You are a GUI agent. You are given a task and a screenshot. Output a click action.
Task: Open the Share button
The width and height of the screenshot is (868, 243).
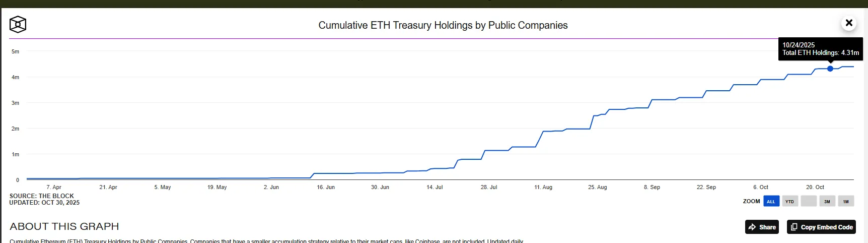[x=762, y=227]
